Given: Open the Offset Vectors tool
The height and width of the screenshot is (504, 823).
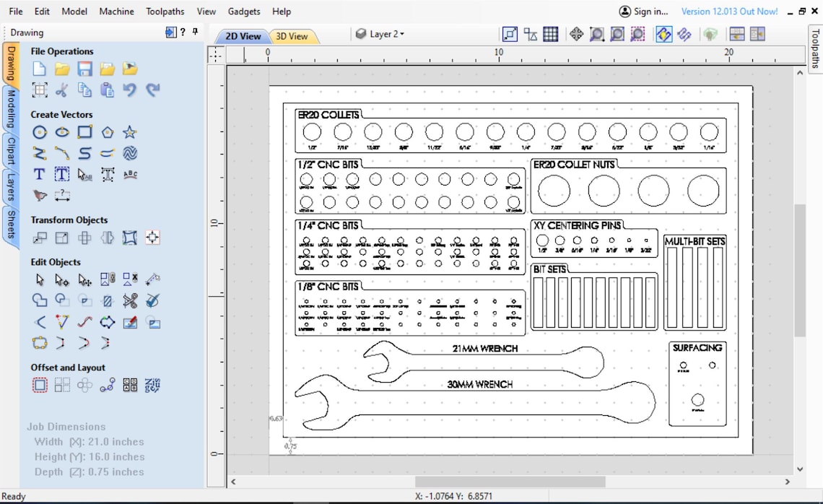Looking at the screenshot, I should [x=40, y=386].
